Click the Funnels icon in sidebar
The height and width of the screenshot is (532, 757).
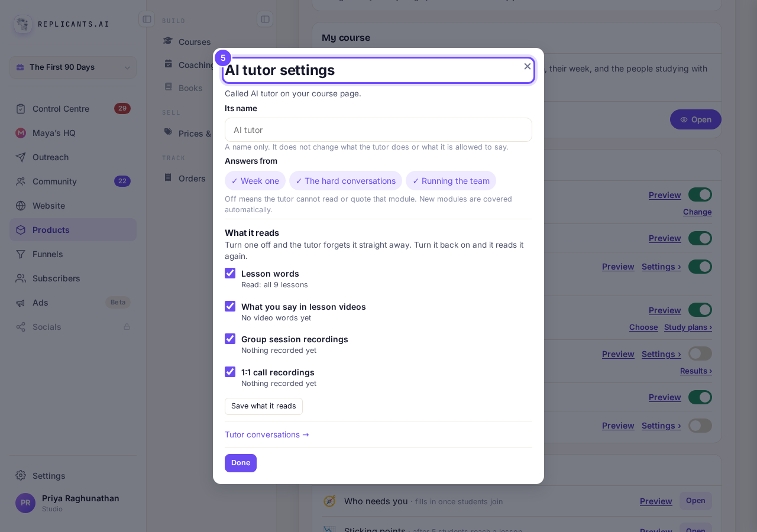(x=21, y=254)
